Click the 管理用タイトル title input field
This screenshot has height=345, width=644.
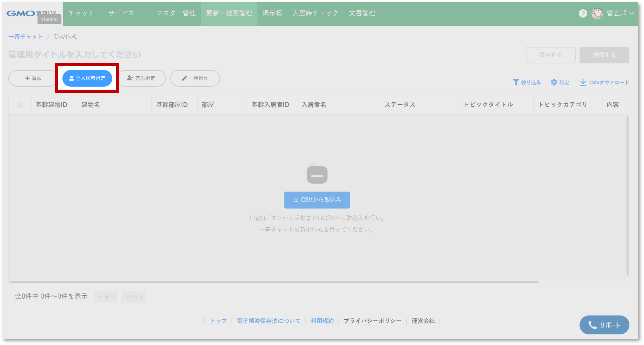[x=74, y=55]
